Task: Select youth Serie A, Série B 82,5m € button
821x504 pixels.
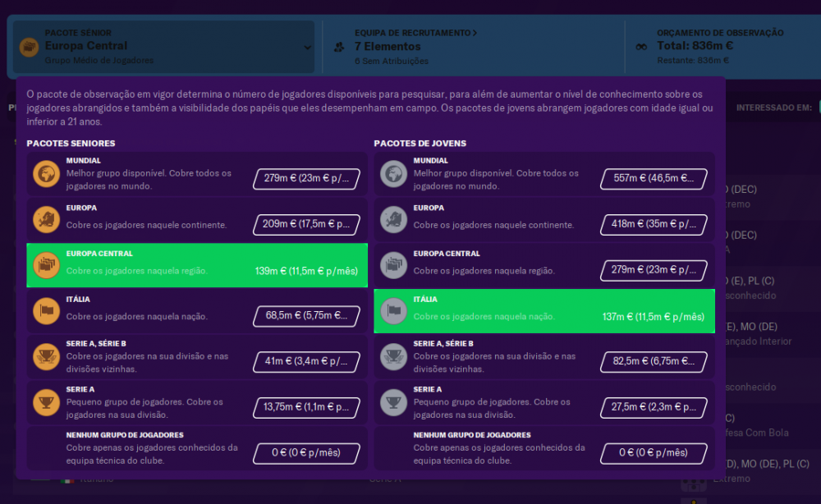Action: (654, 361)
